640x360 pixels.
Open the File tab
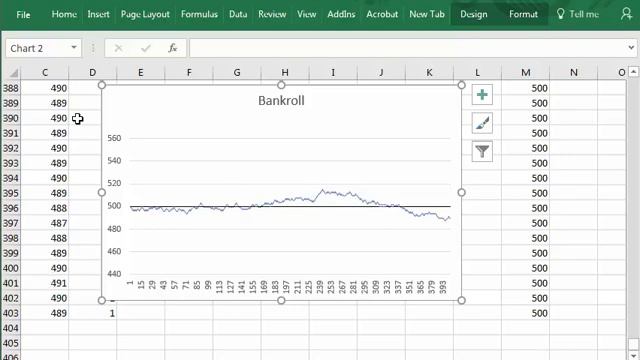coord(23,15)
